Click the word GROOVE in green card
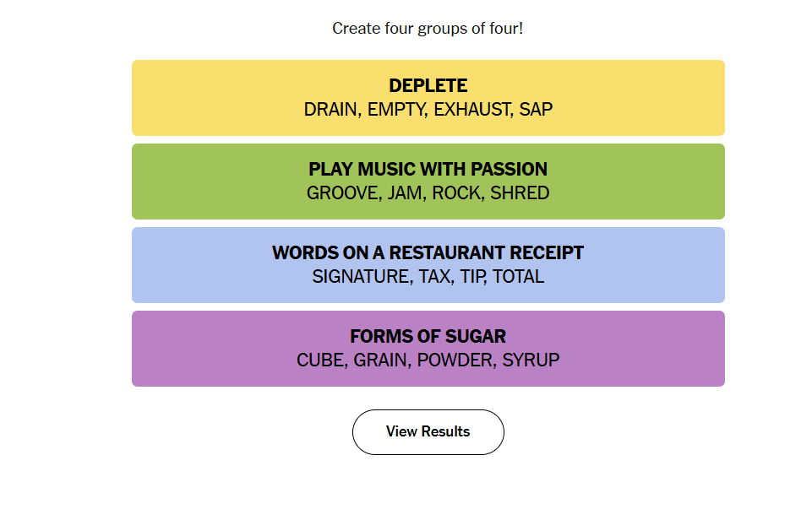812x531 pixels. [x=343, y=193]
